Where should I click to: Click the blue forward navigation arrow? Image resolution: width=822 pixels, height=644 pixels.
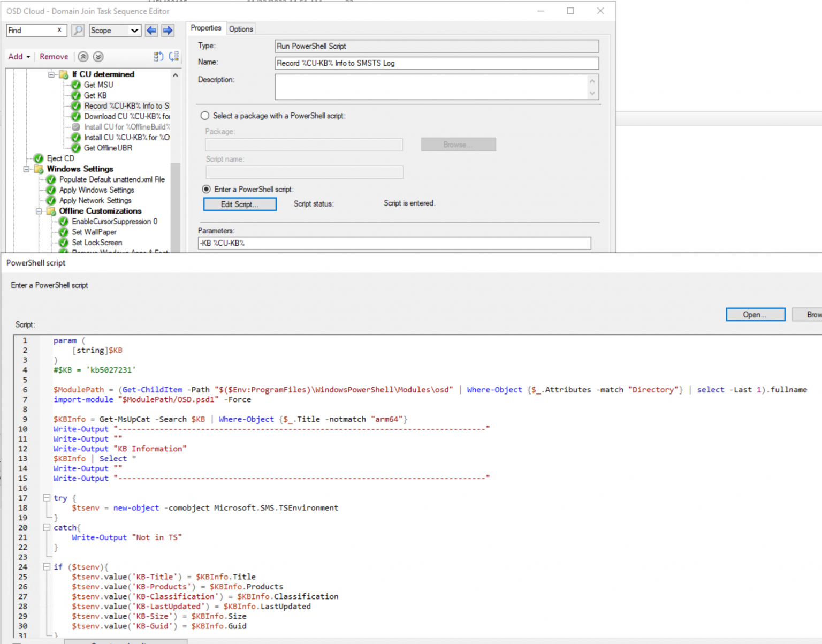click(x=168, y=31)
